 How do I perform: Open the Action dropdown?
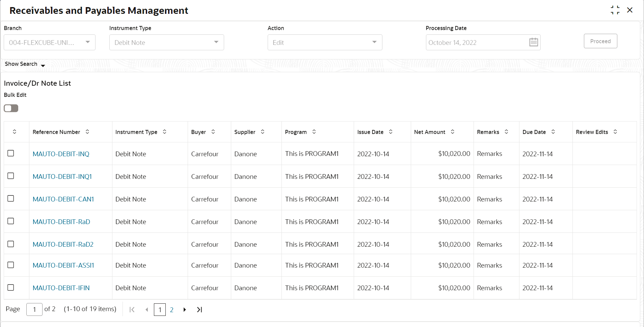(325, 42)
